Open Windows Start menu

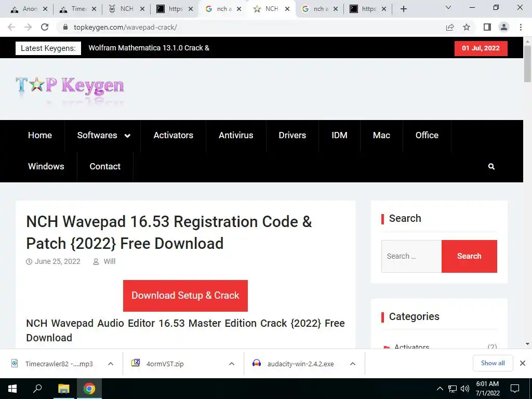[x=12, y=389]
